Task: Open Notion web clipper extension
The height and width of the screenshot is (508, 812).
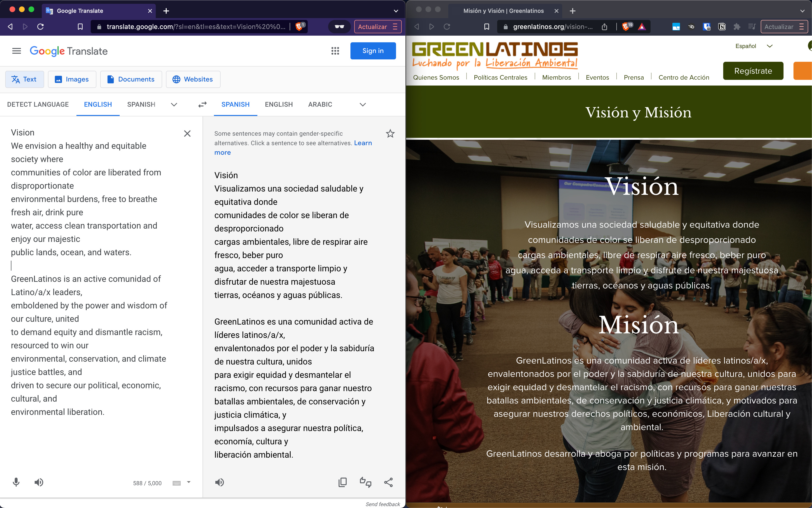Action: (x=722, y=27)
